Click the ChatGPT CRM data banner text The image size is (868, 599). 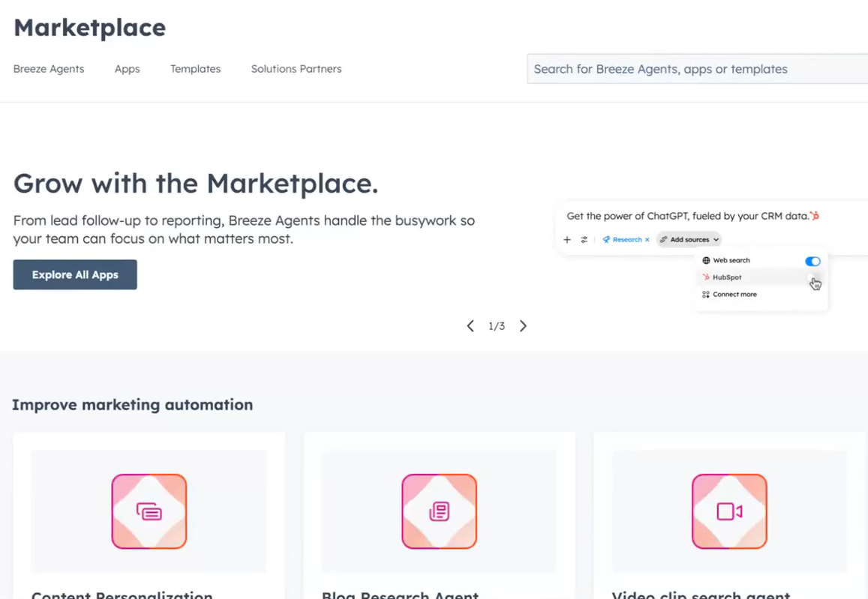coord(687,216)
